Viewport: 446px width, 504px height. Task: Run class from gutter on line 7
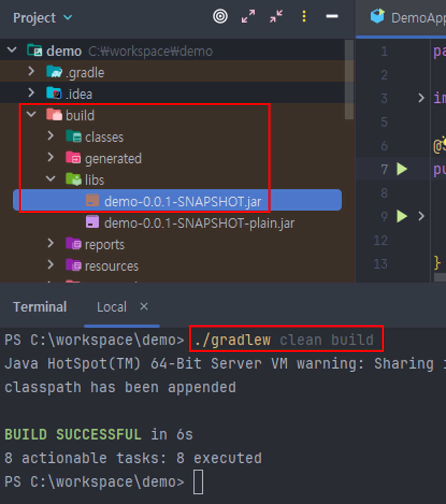pos(402,169)
